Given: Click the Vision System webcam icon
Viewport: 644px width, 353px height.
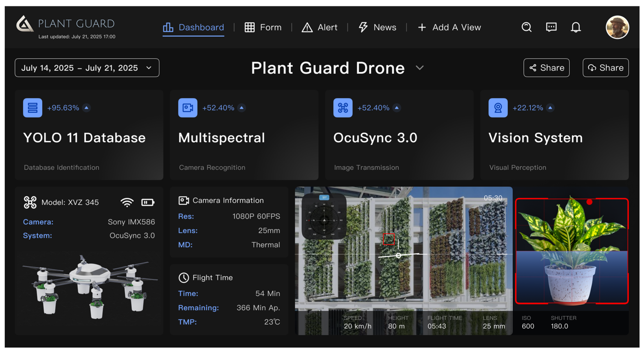Looking at the screenshot, I should [498, 108].
